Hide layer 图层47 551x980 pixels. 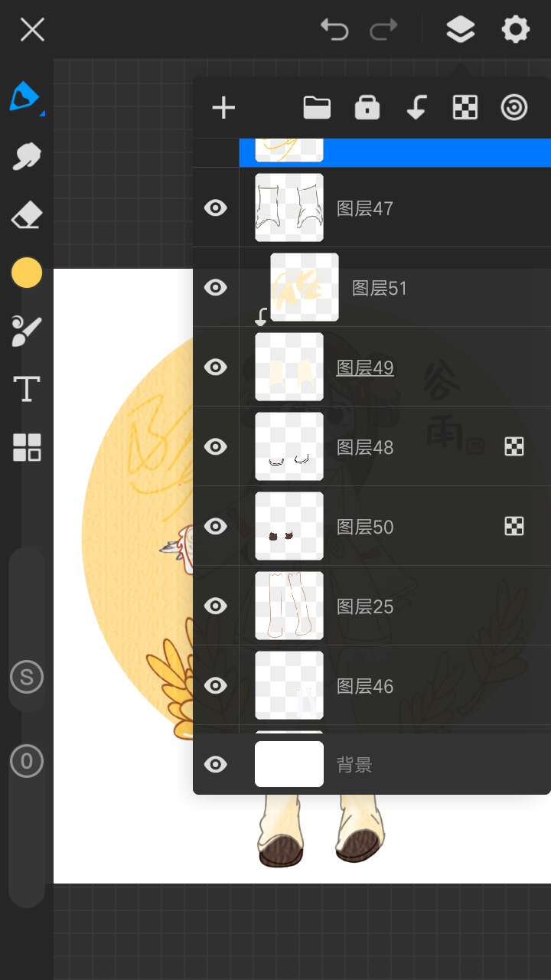point(216,208)
